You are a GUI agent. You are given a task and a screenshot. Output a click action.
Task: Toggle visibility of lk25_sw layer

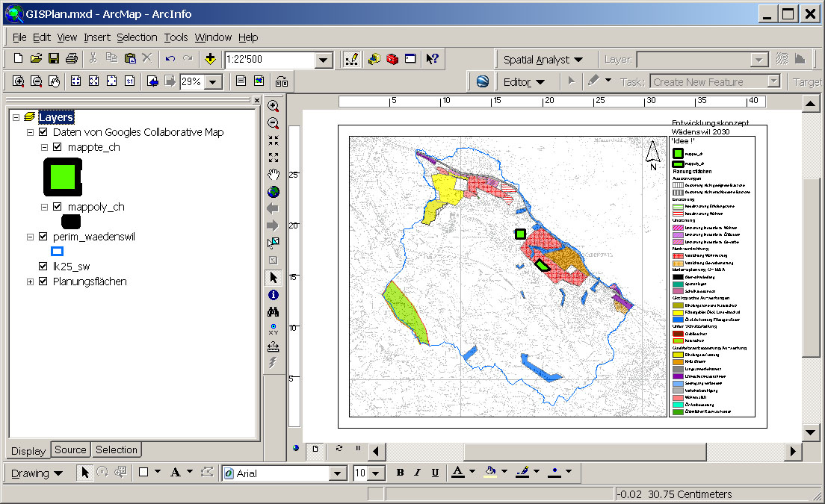point(43,267)
